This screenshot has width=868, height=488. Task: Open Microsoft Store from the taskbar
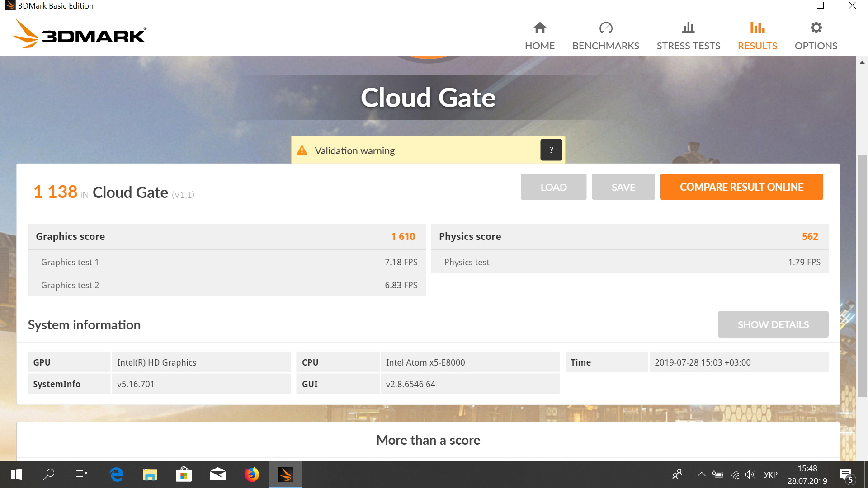point(184,474)
